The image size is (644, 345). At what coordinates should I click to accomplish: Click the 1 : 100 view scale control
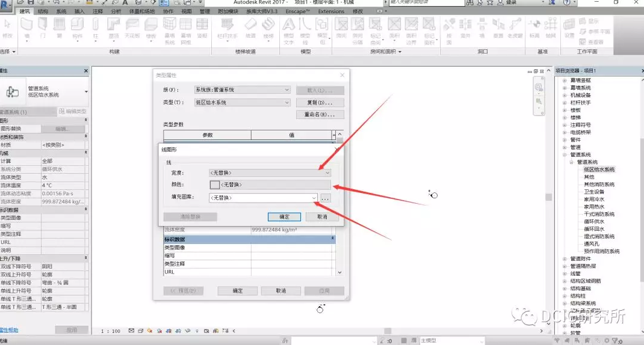pos(111,331)
